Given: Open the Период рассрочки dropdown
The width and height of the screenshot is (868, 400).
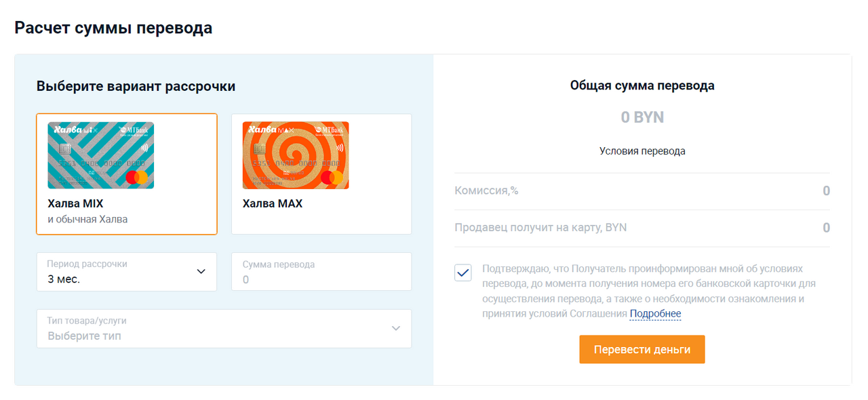Looking at the screenshot, I should [126, 272].
